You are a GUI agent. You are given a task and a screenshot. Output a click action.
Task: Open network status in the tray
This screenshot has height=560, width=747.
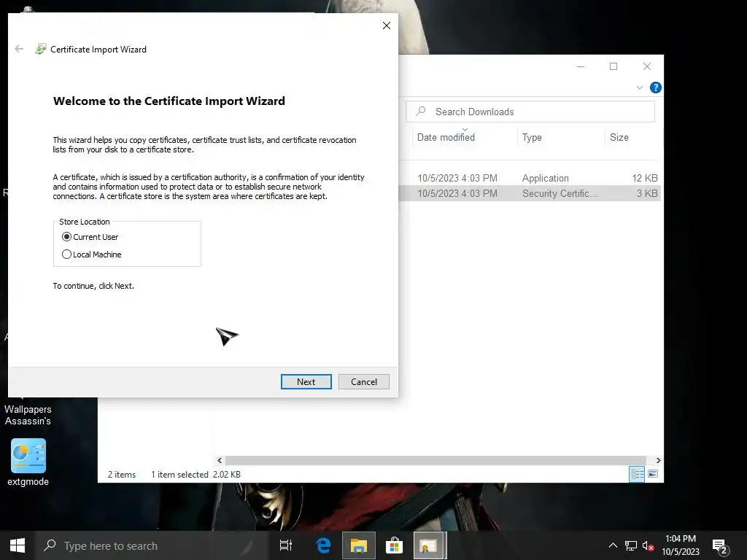pyautogui.click(x=631, y=545)
